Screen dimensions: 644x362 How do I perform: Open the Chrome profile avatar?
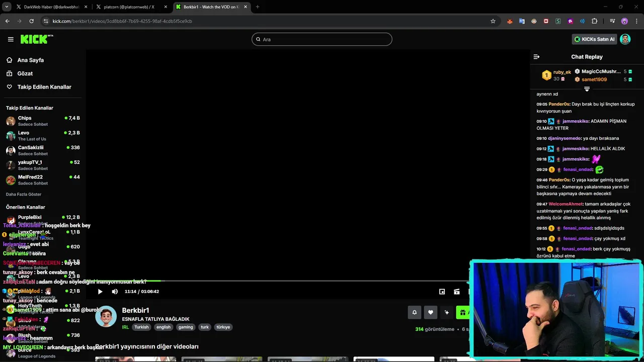pos(624,21)
